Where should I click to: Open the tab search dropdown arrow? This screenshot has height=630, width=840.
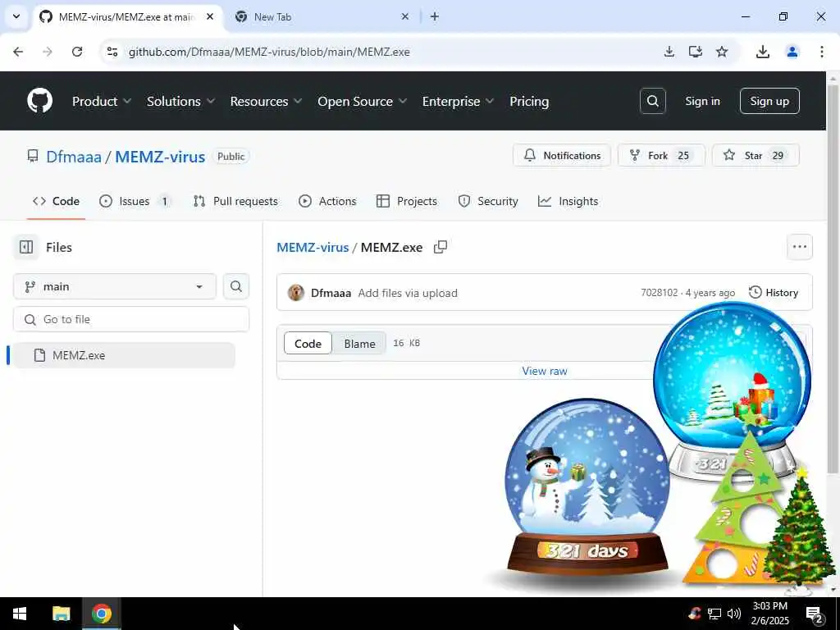pos(16,16)
